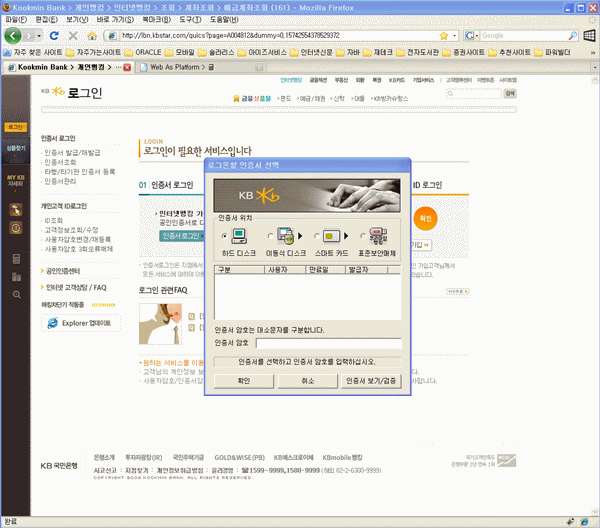Click the orange round 확인 button
Screen dimensions: 600x528
426,218
